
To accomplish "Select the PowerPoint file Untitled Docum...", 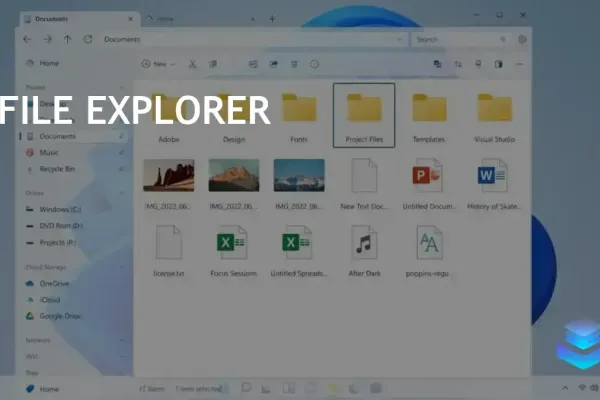I will pyautogui.click(x=429, y=184).
